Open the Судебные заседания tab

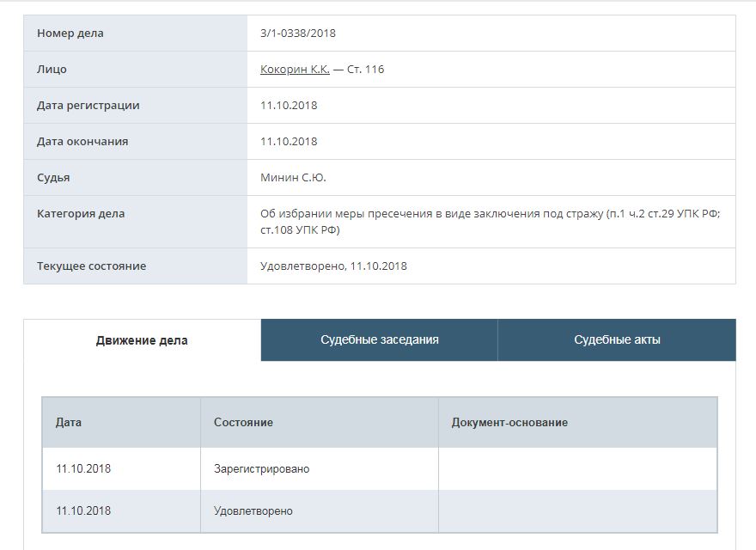(379, 340)
